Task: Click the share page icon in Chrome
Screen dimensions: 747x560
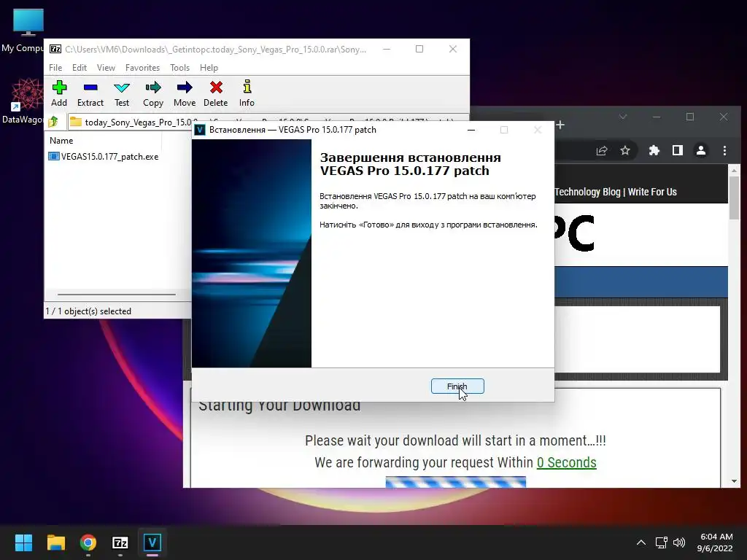Action: (x=602, y=151)
